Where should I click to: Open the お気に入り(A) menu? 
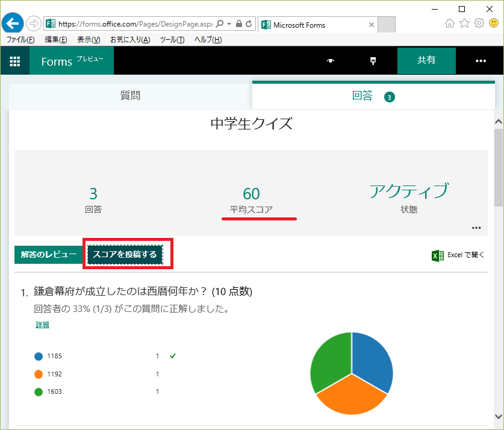130,40
